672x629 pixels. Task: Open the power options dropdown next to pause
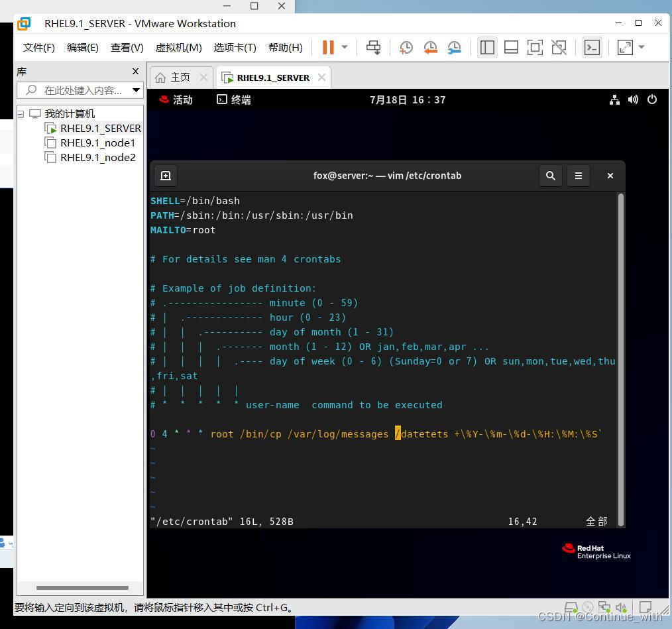coord(345,47)
